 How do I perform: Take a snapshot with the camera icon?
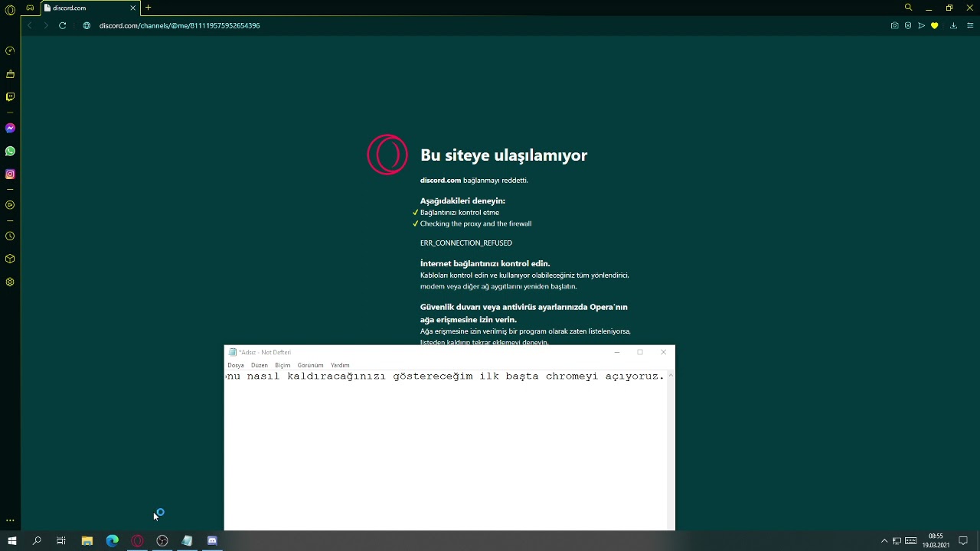(894, 25)
